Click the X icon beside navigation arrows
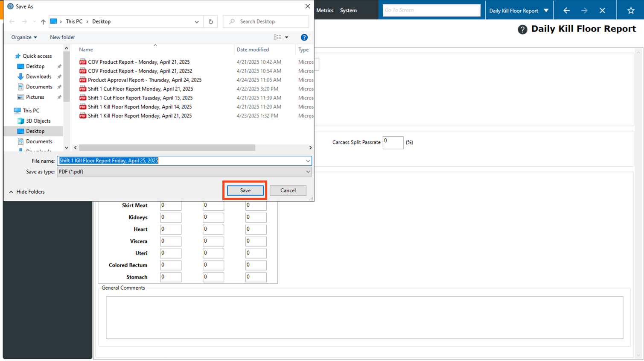This screenshot has height=361, width=644. (602, 10)
